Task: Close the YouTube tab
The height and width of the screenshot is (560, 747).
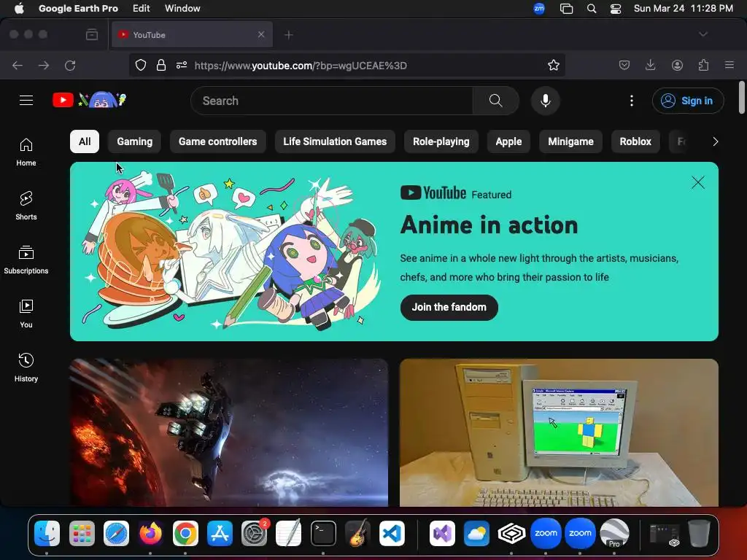Action: (x=261, y=34)
